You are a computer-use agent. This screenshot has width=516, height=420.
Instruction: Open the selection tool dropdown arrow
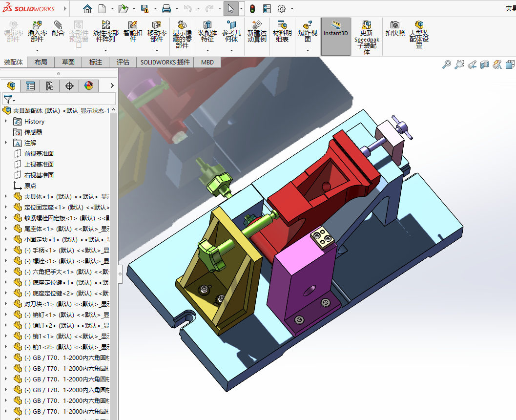pos(241,9)
